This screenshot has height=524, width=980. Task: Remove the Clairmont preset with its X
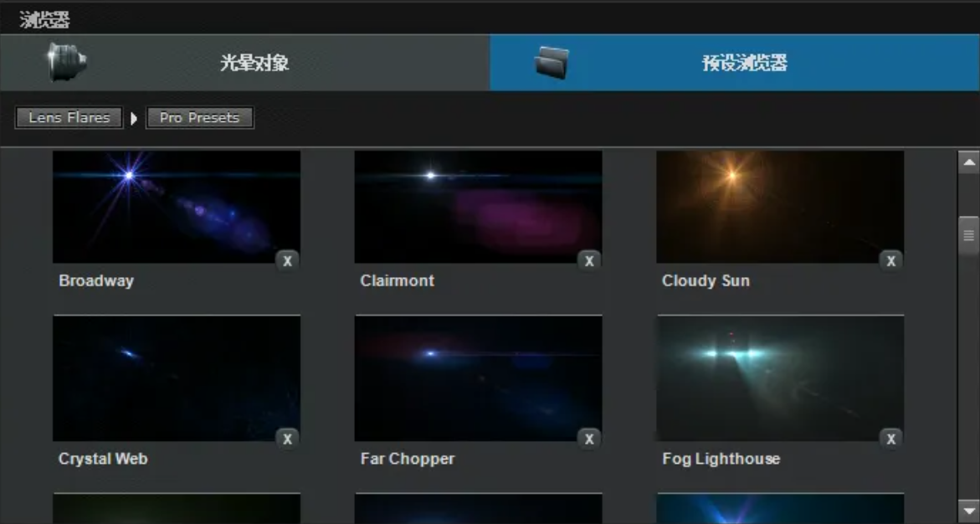[x=589, y=261]
